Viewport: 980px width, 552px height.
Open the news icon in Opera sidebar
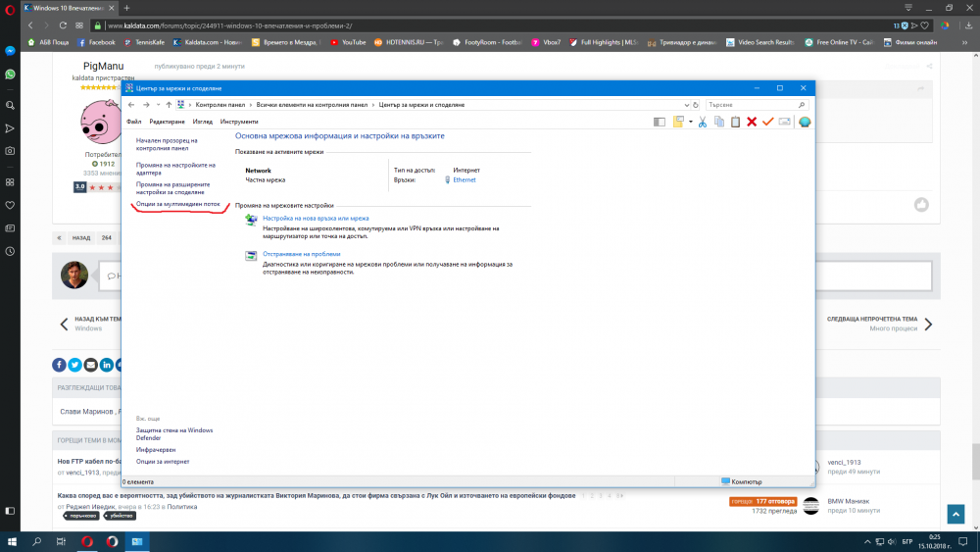point(10,228)
